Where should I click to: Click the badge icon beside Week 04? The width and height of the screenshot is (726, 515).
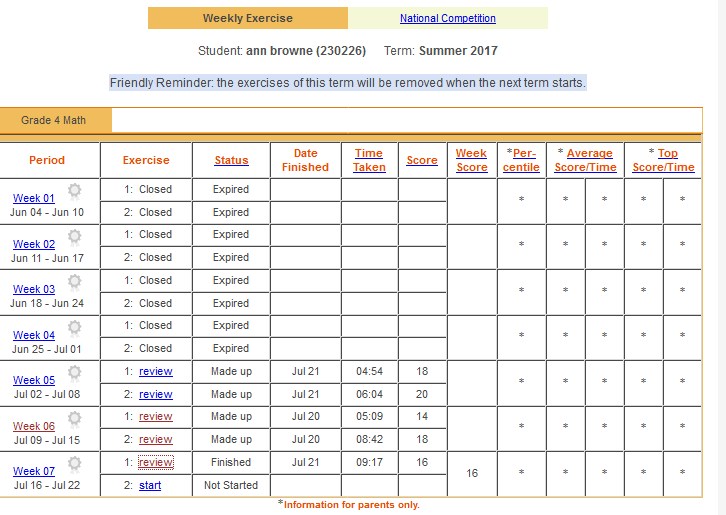75,327
